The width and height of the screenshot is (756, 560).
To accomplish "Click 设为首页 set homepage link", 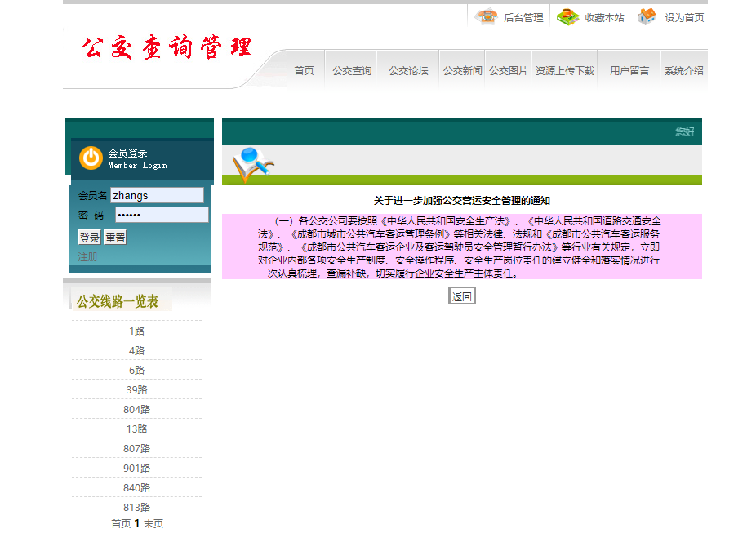I will coord(684,18).
